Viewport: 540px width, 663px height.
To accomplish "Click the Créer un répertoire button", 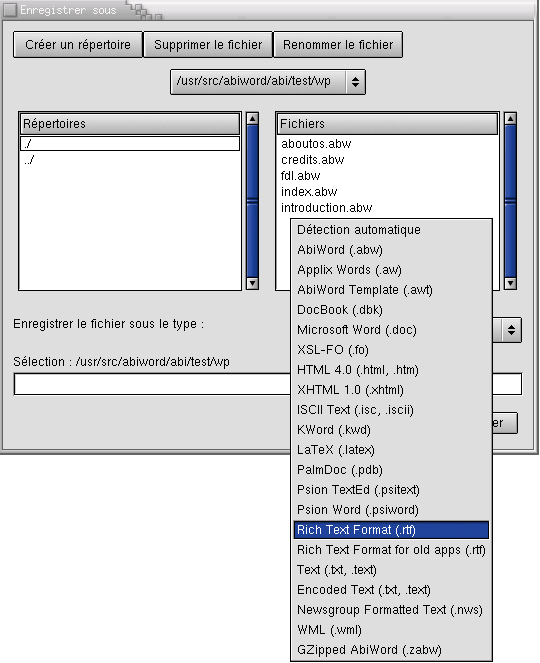I will pos(78,44).
